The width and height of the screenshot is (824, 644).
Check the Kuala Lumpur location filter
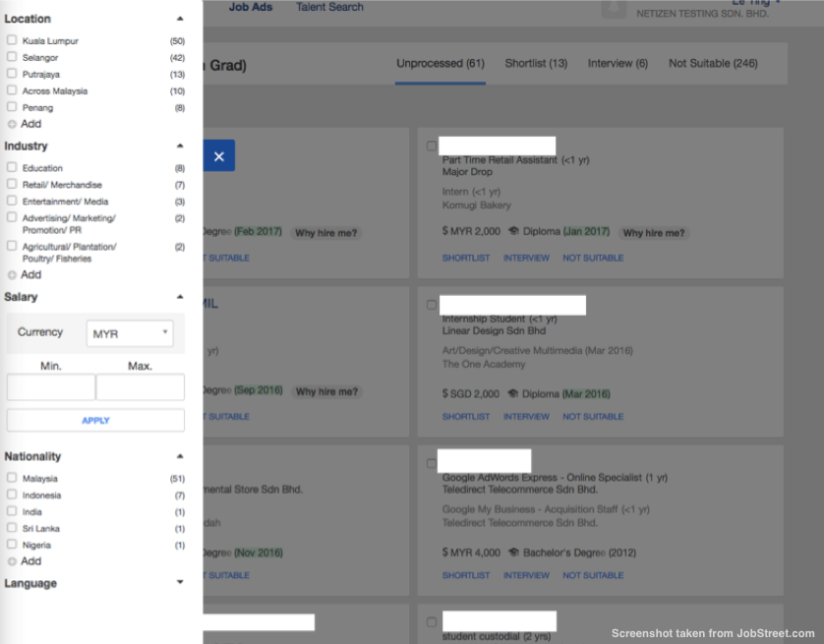click(x=11, y=40)
